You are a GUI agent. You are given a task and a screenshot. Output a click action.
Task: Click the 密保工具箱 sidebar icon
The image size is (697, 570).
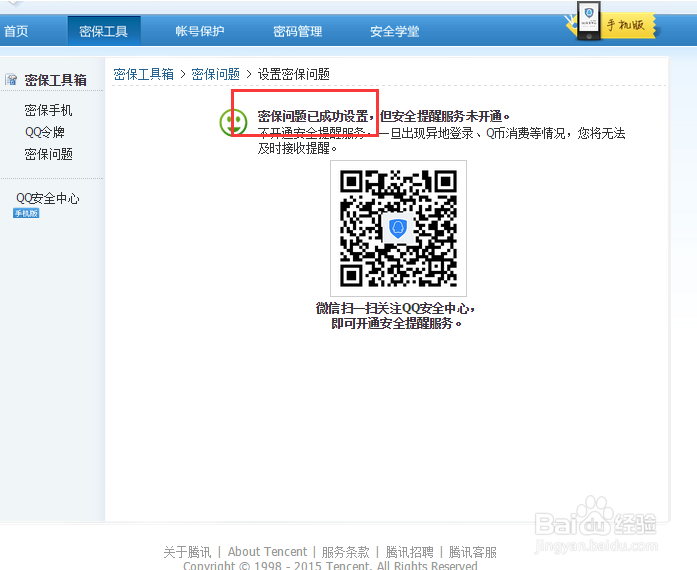(x=11, y=80)
